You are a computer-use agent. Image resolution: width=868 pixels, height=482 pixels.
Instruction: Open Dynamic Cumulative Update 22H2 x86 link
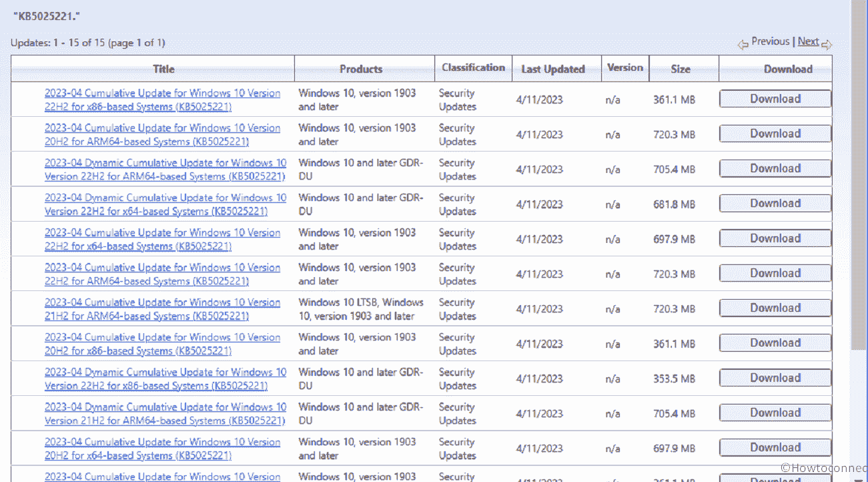tap(165, 379)
